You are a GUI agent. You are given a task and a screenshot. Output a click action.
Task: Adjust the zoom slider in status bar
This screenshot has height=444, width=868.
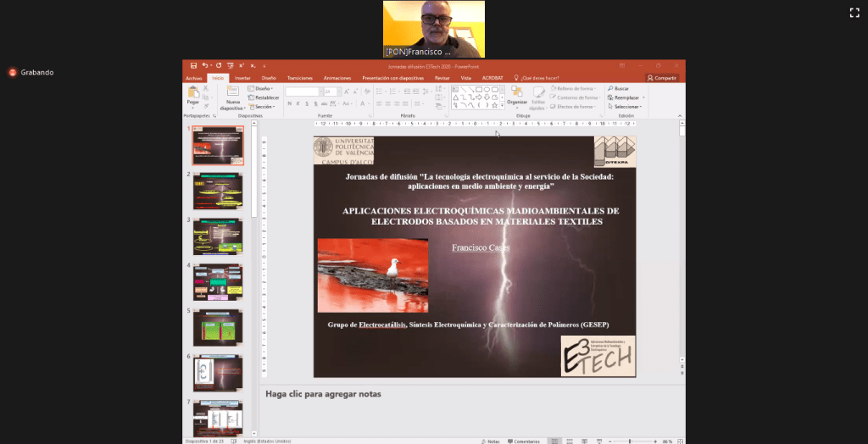tap(630, 441)
